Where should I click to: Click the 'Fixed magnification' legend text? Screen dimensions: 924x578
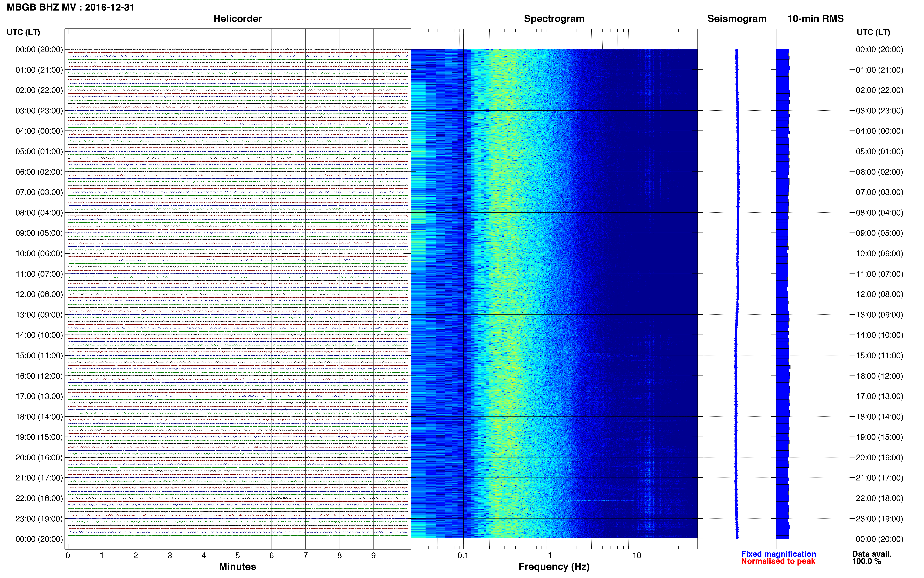(778, 554)
